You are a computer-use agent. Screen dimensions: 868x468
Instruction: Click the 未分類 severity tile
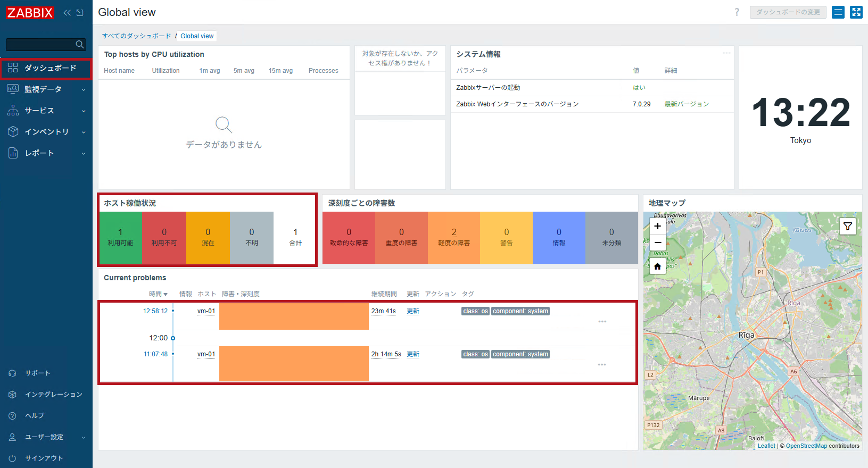611,238
